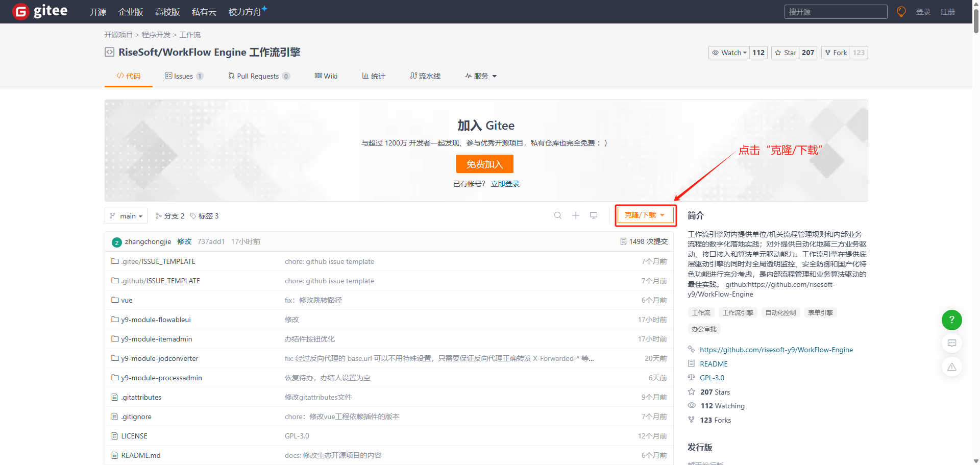This screenshot has width=980, height=465.
Task: Click the 工作流引擎 topic tag
Action: (738, 313)
